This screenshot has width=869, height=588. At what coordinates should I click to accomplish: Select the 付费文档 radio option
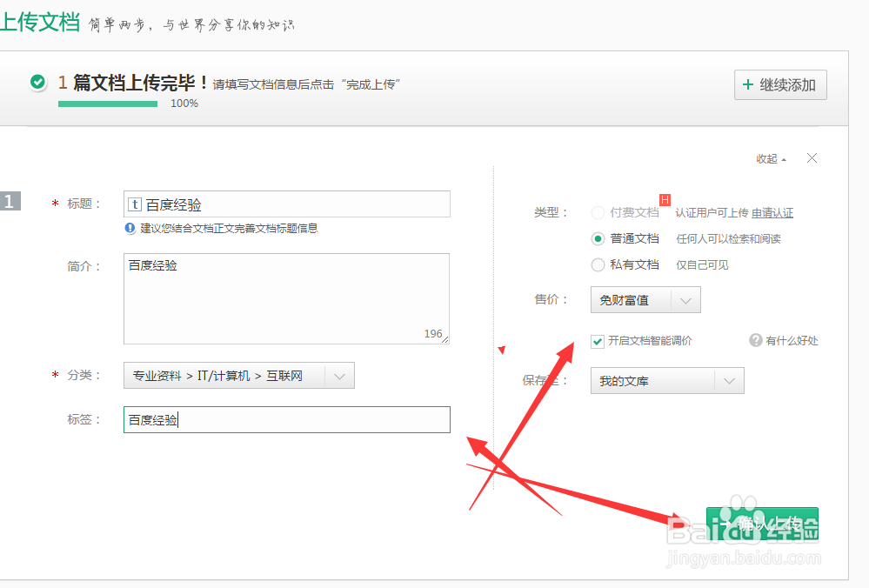coord(598,213)
